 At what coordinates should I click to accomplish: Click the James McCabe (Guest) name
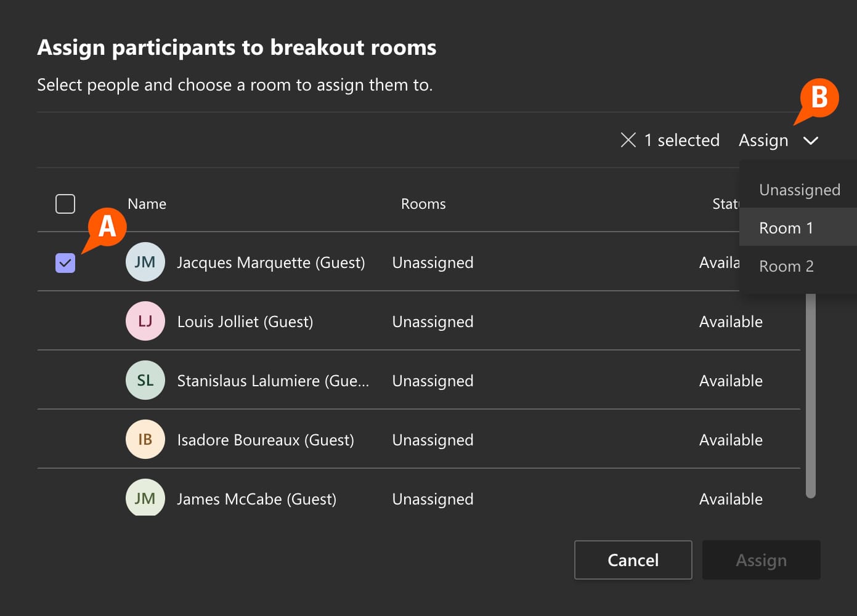point(257,499)
